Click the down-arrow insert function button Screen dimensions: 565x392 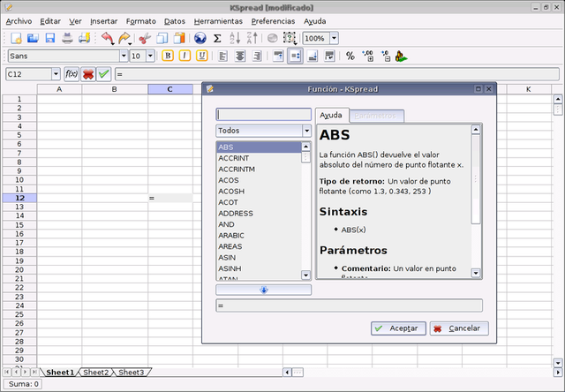tap(263, 290)
